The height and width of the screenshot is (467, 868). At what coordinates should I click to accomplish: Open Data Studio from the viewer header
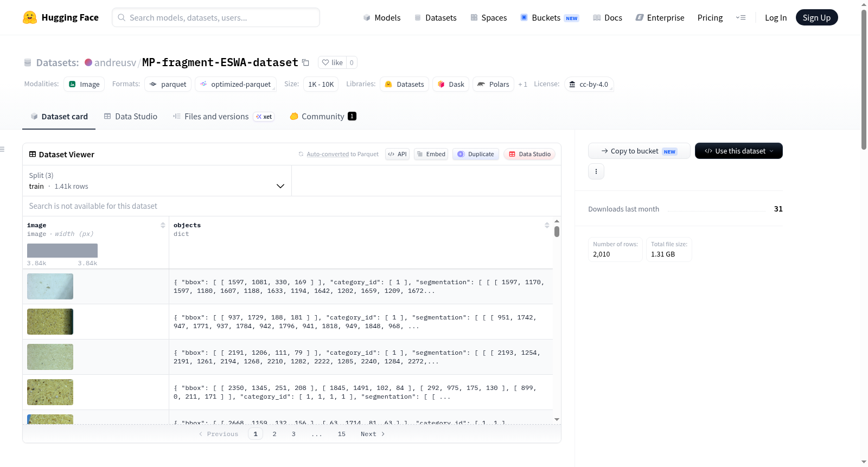coord(529,154)
